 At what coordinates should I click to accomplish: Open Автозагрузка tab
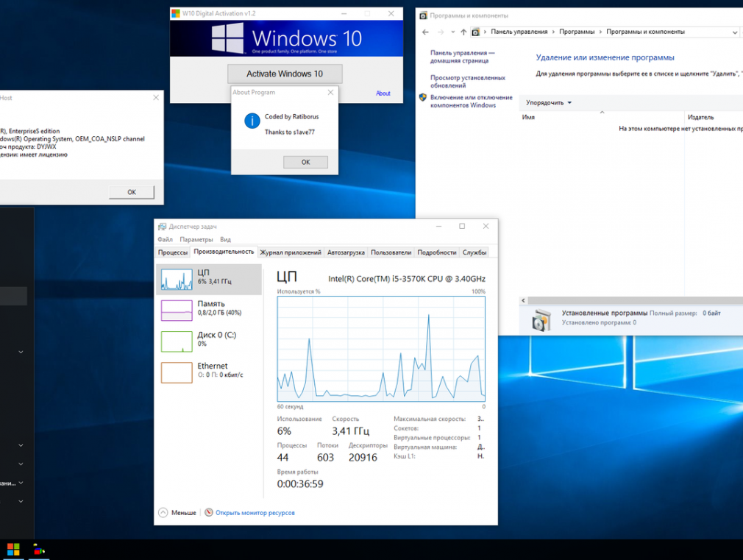tap(346, 252)
